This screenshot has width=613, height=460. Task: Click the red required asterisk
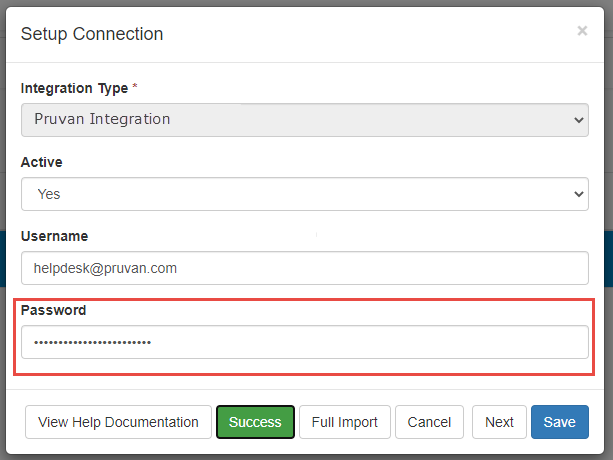[x=135, y=88]
